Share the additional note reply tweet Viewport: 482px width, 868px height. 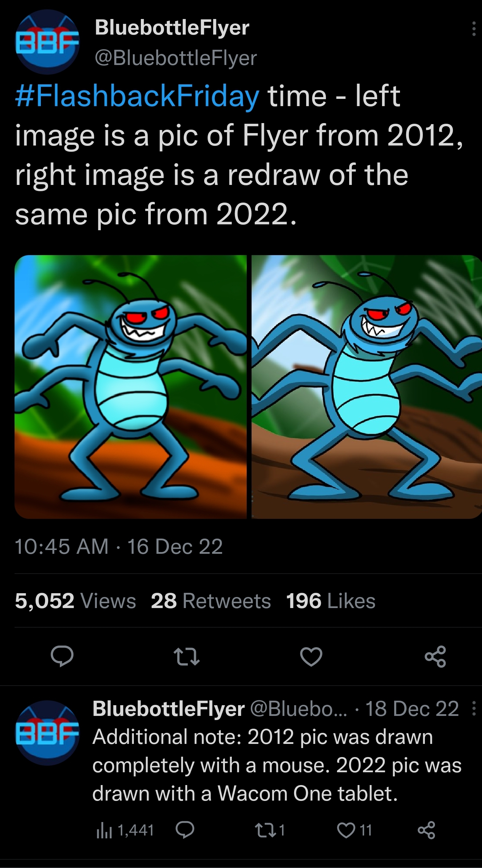(426, 830)
